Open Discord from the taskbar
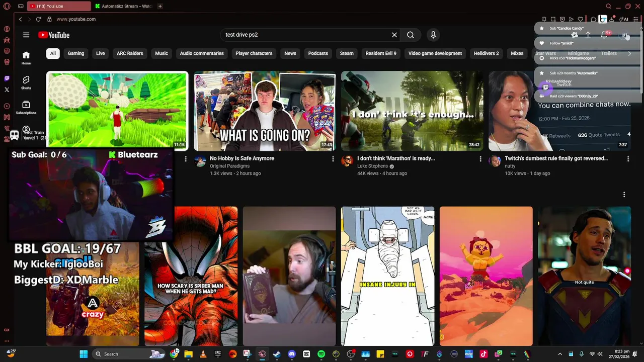Viewport: 644px width, 362px height. [291, 354]
